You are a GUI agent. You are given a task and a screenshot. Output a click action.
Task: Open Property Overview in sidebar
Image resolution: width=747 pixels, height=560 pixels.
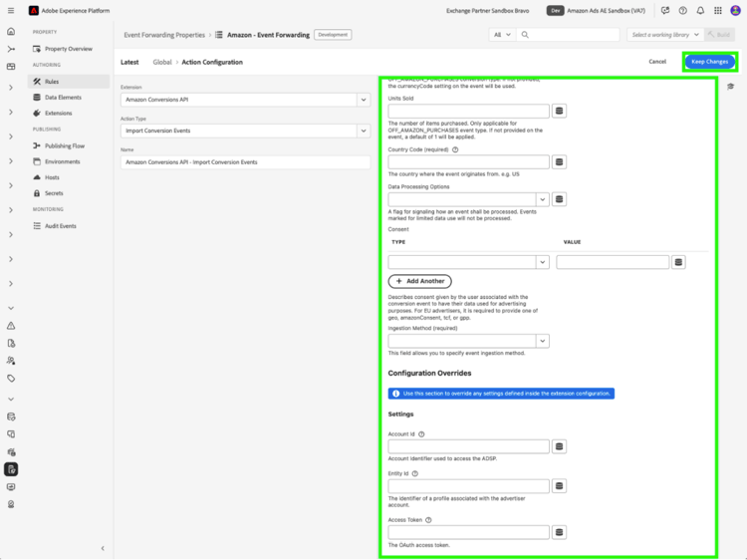[x=69, y=49]
